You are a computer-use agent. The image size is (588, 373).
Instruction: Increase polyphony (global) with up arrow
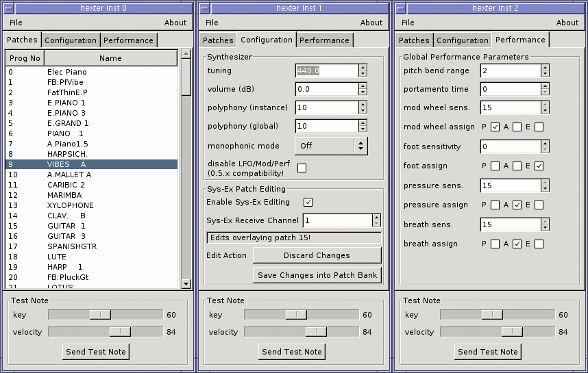click(363, 123)
